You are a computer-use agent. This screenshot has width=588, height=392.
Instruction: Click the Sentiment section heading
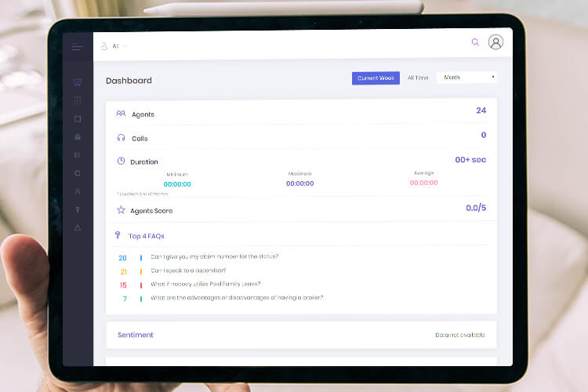[136, 335]
